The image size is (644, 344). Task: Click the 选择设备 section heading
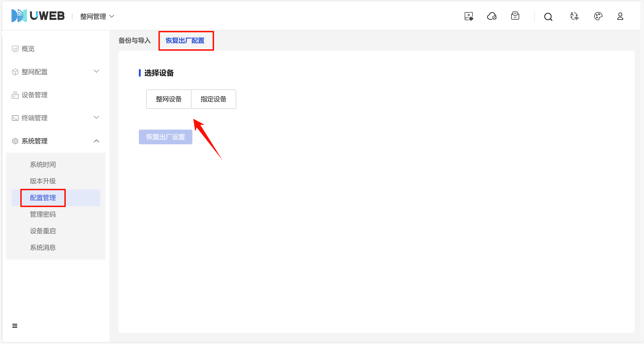[x=159, y=73]
